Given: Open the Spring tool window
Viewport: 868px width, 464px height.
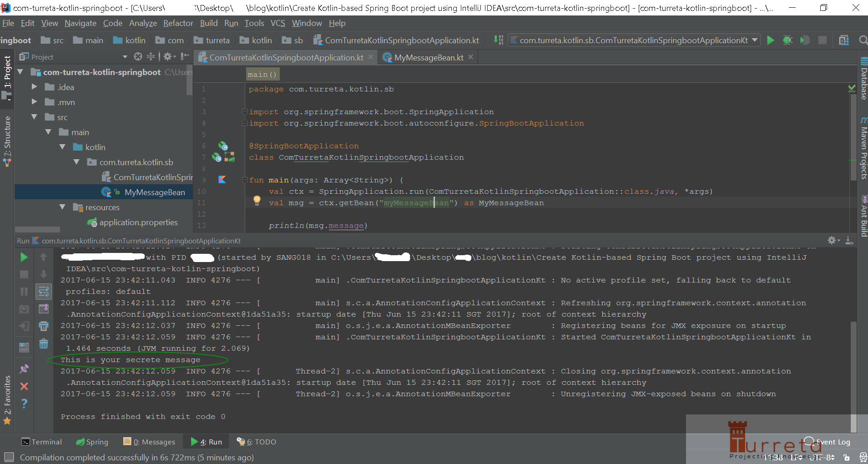Looking at the screenshot, I should pos(92,442).
